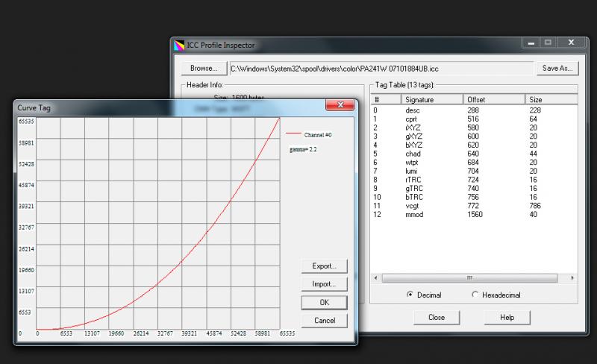Screen dimensions: 597x364
Task: Close the ICC Profile Inspector window
Action: (x=571, y=43)
